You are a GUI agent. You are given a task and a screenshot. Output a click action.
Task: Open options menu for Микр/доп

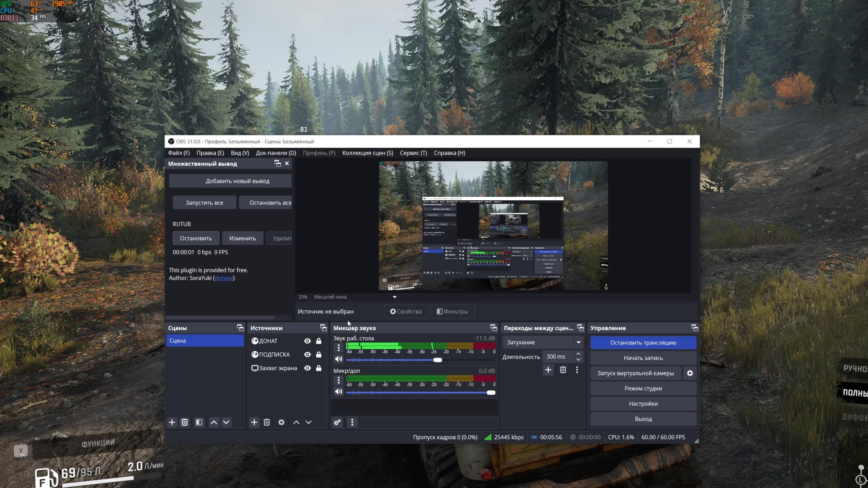tap(339, 380)
